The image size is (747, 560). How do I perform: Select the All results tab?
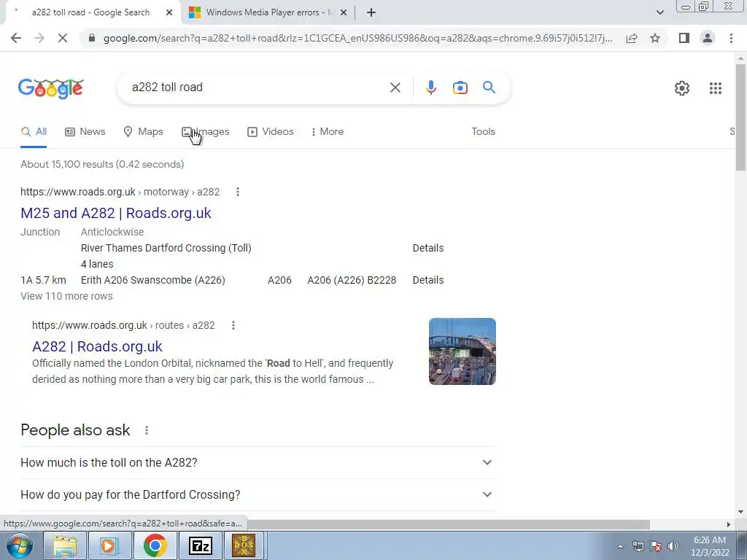tap(34, 132)
